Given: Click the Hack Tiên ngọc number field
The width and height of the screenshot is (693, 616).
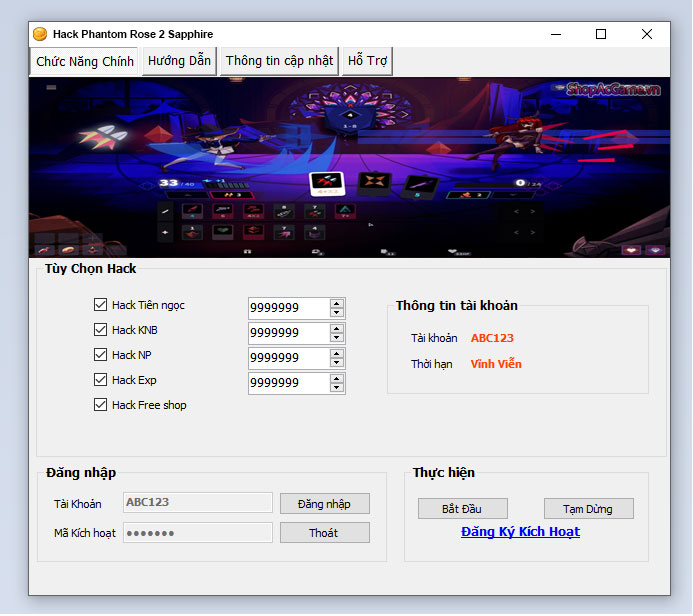Looking at the screenshot, I should tap(289, 308).
